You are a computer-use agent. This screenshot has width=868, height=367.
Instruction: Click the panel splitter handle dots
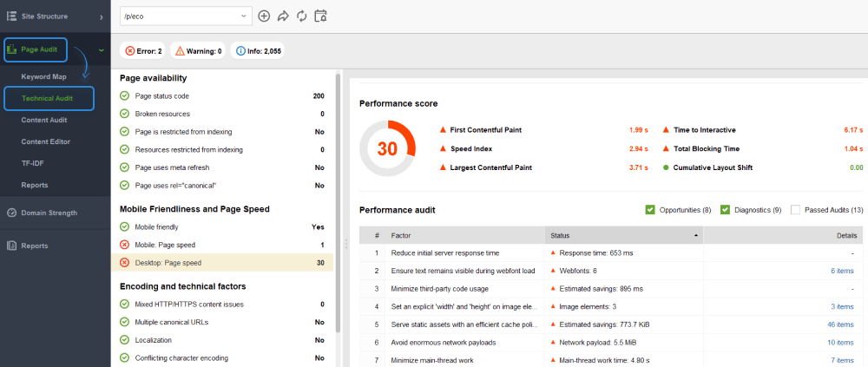click(x=346, y=244)
